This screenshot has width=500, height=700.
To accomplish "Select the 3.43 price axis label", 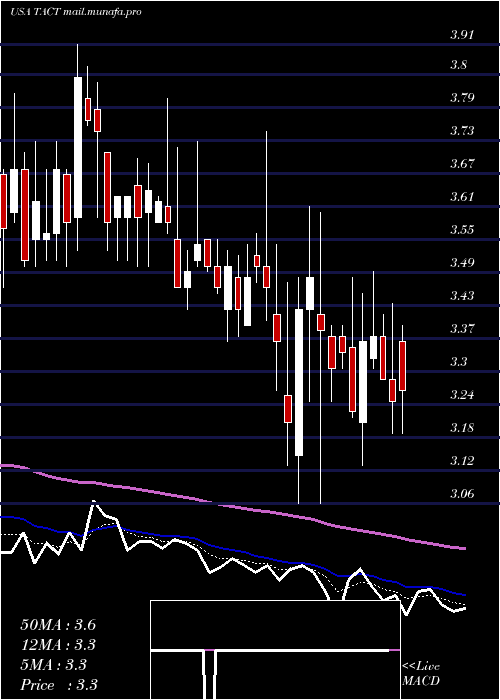I will (462, 296).
